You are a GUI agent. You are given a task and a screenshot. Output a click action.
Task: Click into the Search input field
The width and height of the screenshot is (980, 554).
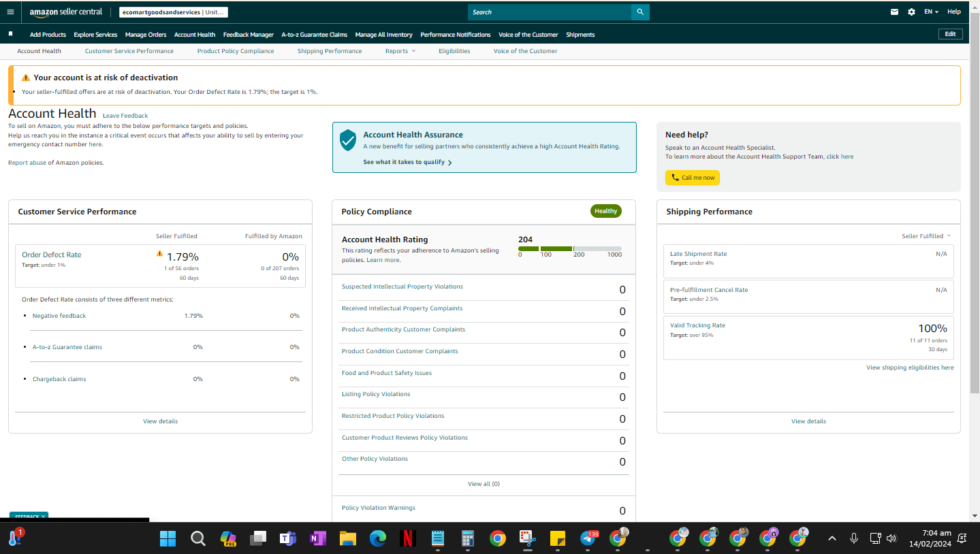click(x=550, y=12)
